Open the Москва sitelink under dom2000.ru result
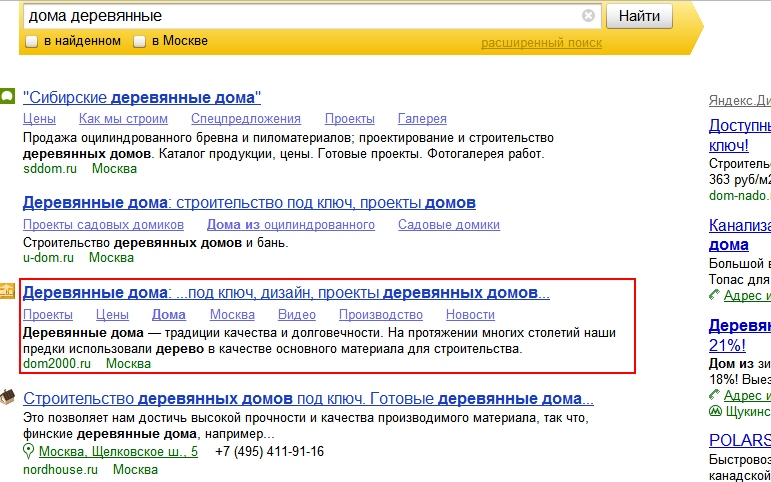The height and width of the screenshot is (482, 771). (232, 315)
